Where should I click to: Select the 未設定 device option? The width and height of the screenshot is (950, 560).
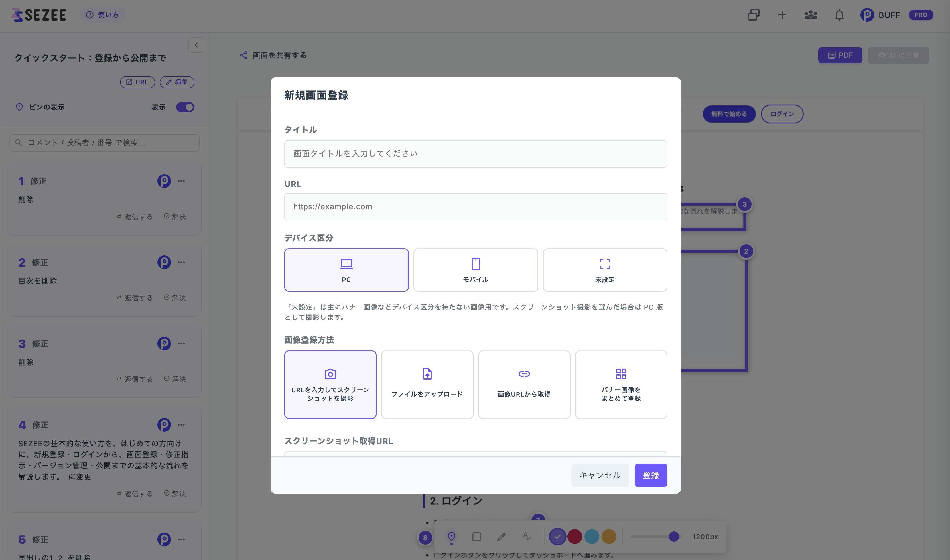tap(605, 270)
